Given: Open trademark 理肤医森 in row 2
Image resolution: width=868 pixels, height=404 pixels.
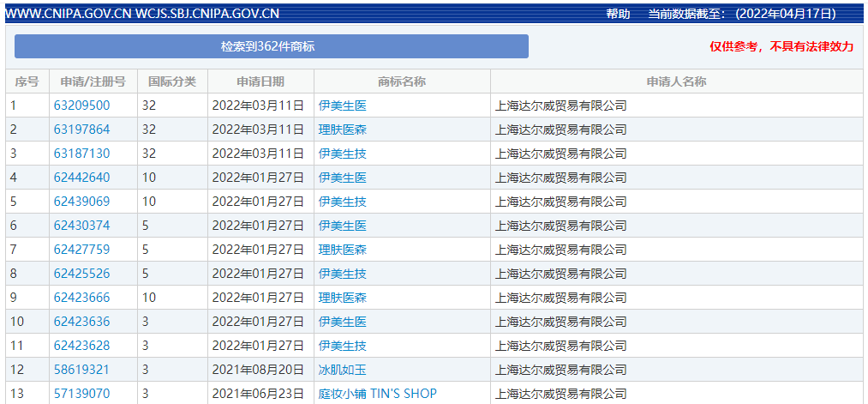Looking at the screenshot, I should [x=343, y=130].
